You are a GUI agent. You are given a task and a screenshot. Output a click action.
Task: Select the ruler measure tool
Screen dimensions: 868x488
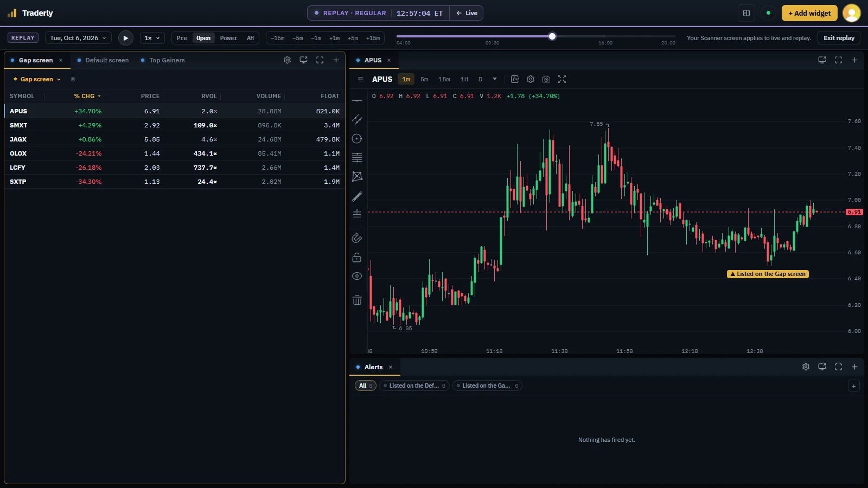[357, 196]
